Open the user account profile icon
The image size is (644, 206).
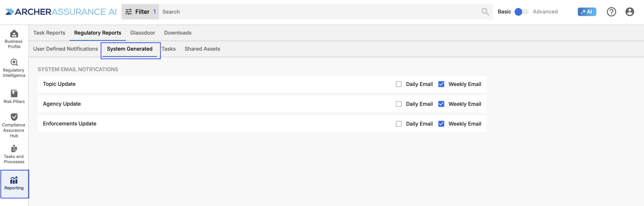629,12
